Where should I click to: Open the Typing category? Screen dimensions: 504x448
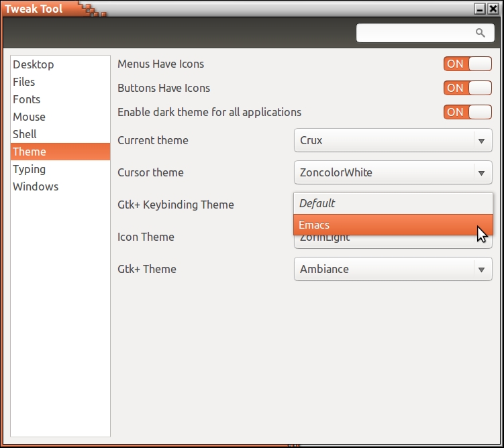(x=30, y=169)
